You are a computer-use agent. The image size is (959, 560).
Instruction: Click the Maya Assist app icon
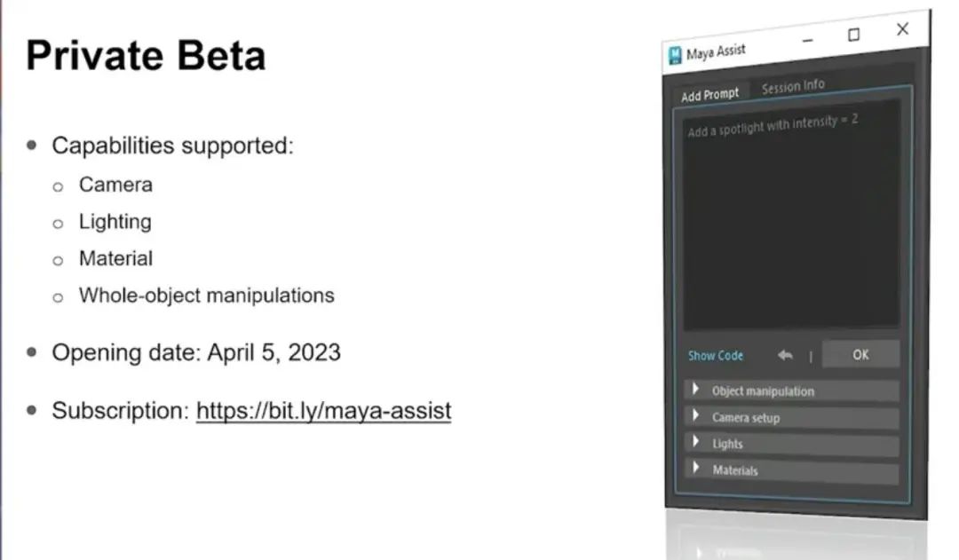(676, 57)
